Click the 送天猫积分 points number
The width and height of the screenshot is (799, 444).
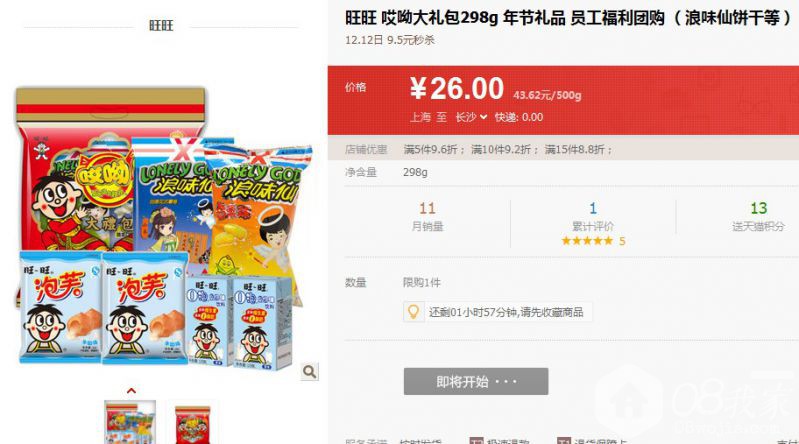pos(758,208)
